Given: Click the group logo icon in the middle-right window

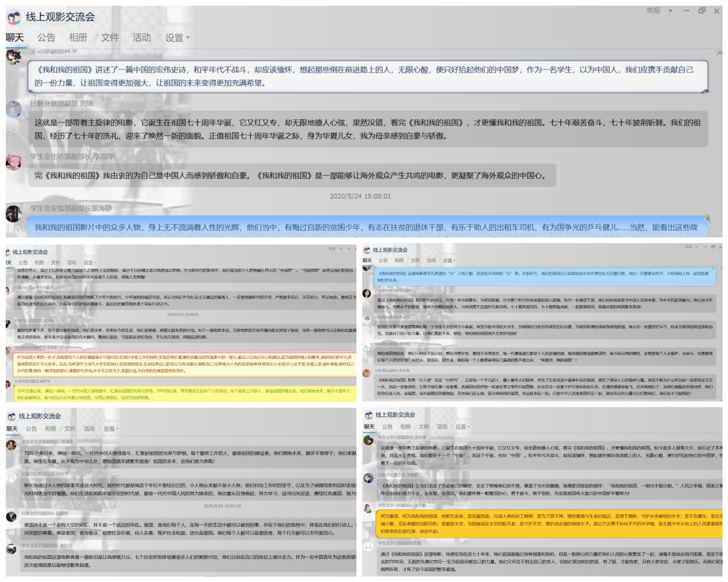Looking at the screenshot, I should (367, 250).
